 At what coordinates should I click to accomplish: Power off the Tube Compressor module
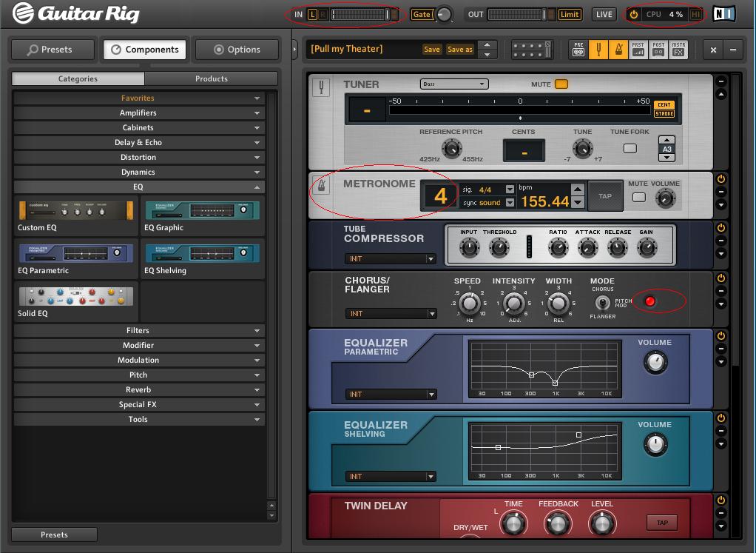[721, 227]
